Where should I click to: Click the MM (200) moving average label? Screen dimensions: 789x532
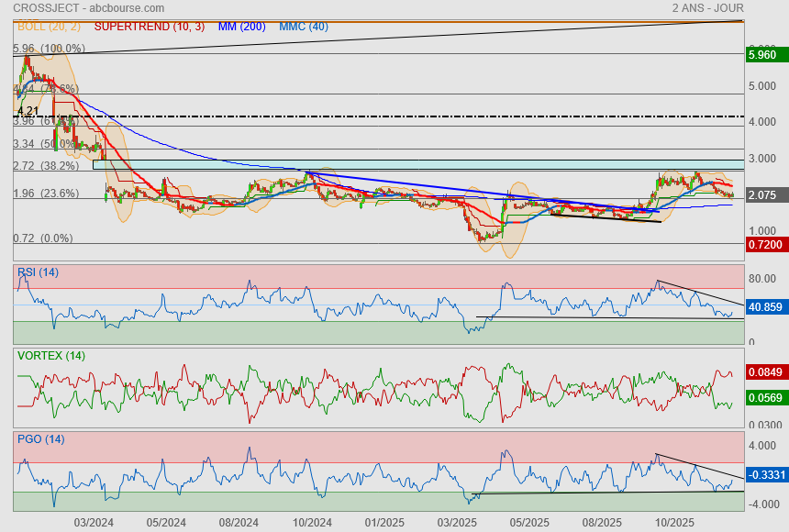(x=241, y=27)
